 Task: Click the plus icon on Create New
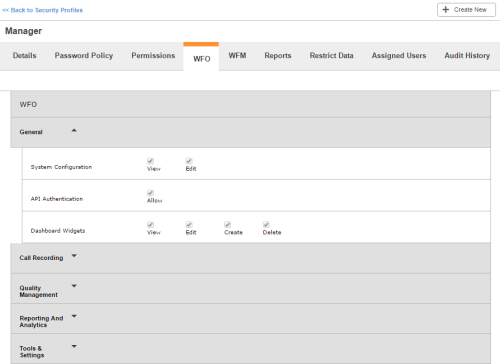pyautogui.click(x=446, y=10)
